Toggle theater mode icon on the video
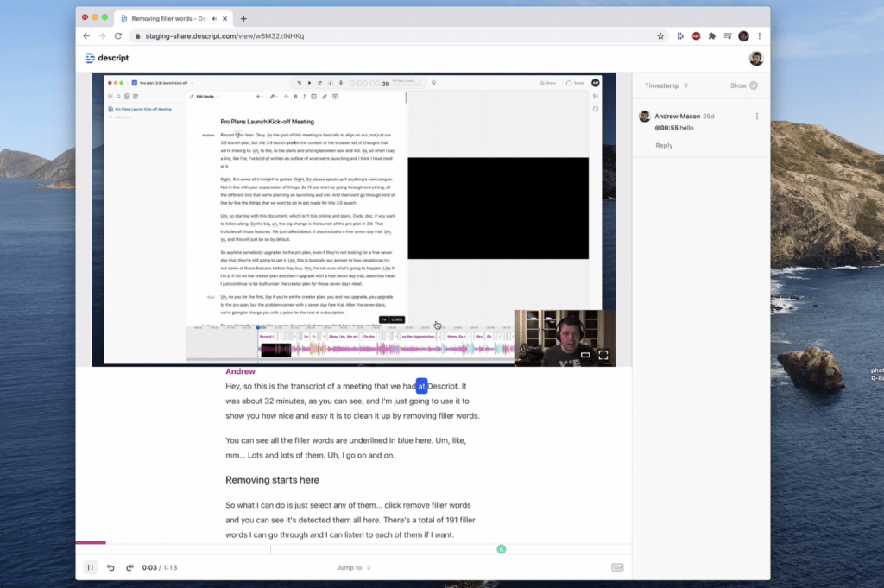This screenshot has width=884, height=588. tap(585, 355)
